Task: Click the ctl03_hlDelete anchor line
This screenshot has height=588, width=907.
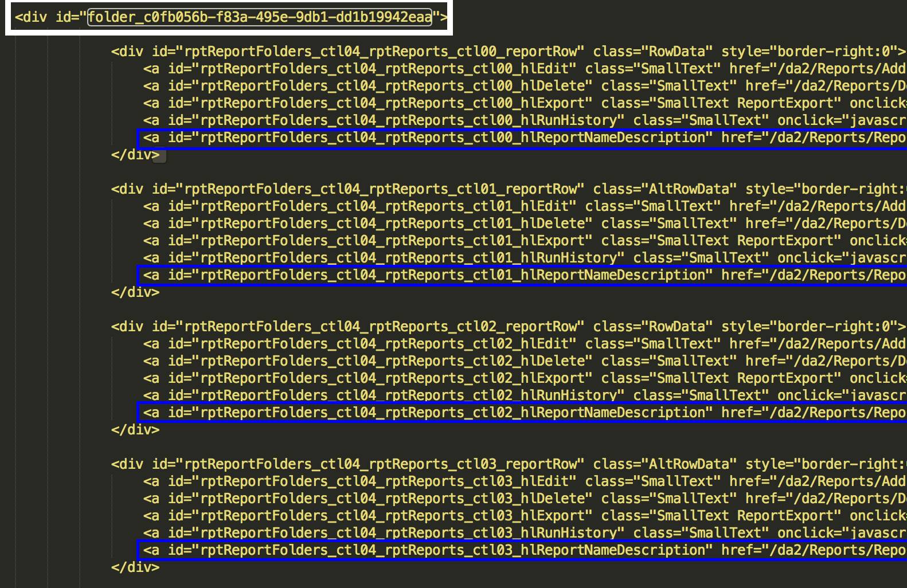Action: point(525,499)
